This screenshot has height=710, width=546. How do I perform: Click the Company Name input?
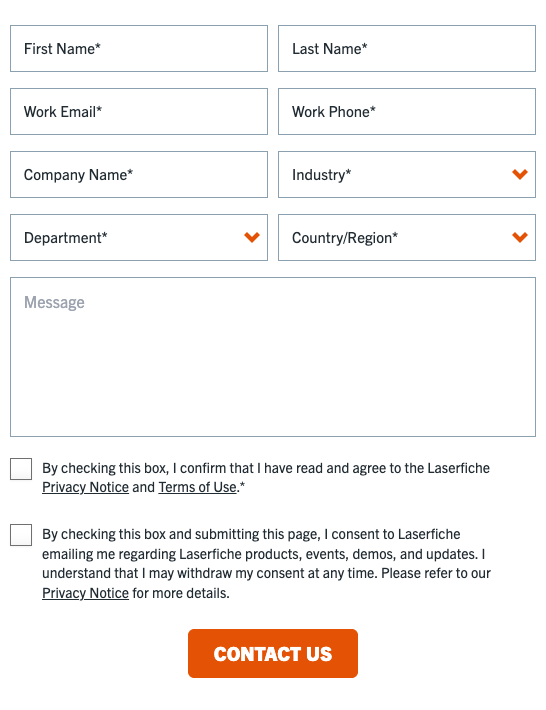coord(139,174)
